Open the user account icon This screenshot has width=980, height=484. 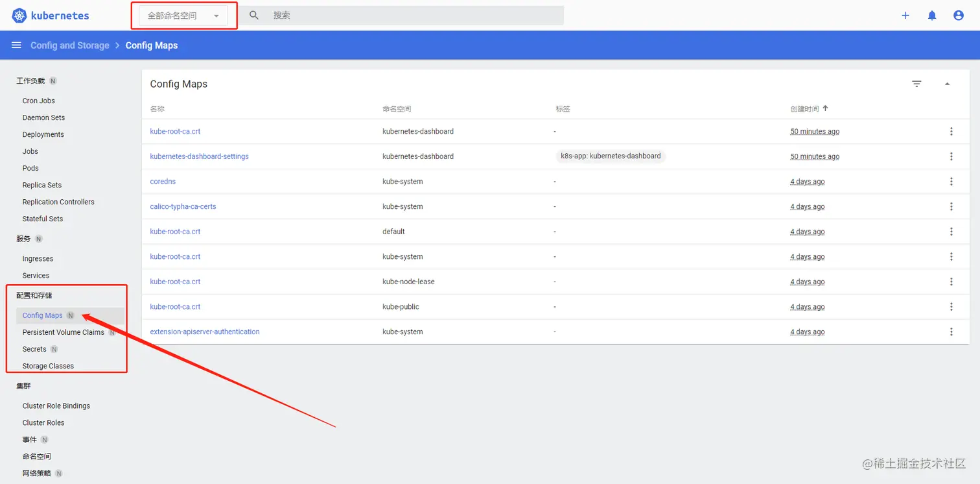[959, 16]
